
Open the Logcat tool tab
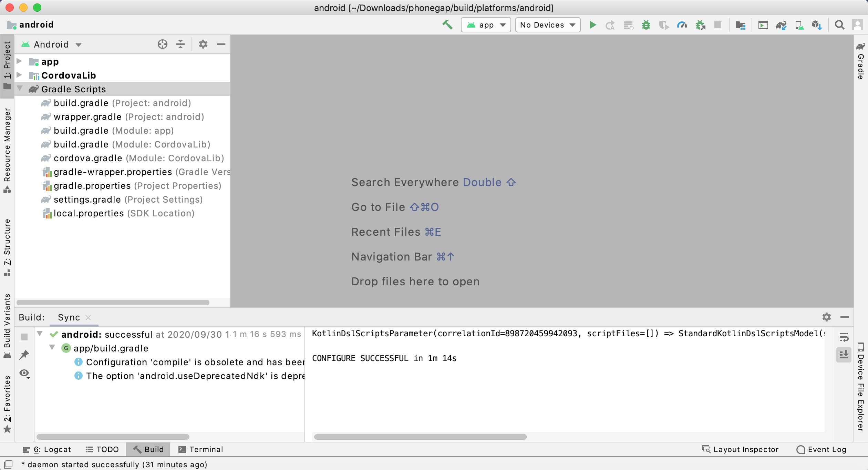[x=47, y=449]
